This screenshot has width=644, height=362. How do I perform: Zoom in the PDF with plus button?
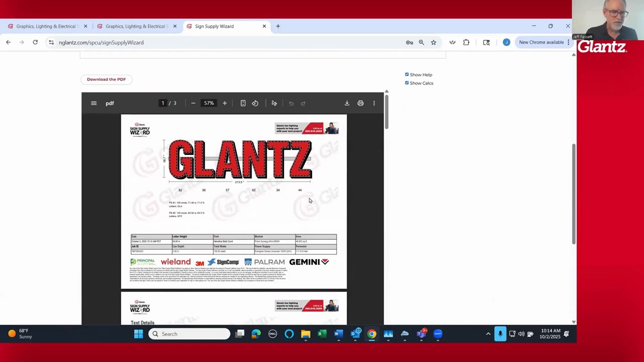coord(225,103)
